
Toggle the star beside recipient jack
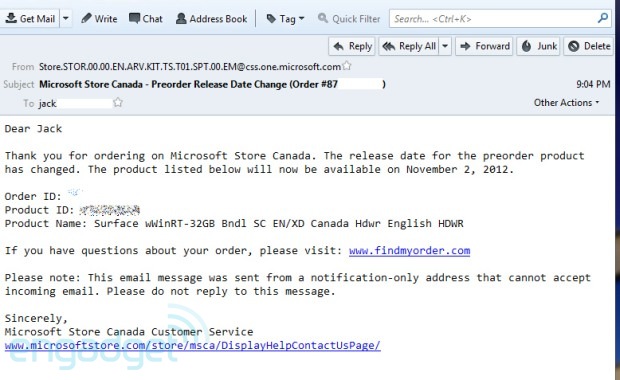118,102
